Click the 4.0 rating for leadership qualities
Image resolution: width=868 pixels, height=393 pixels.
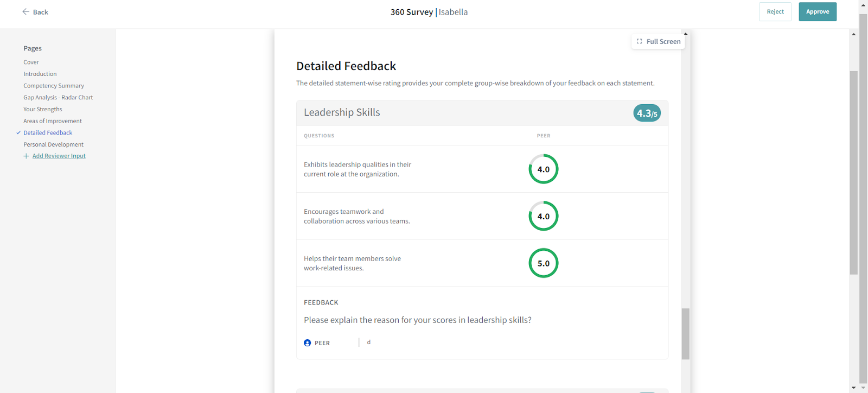point(543,169)
